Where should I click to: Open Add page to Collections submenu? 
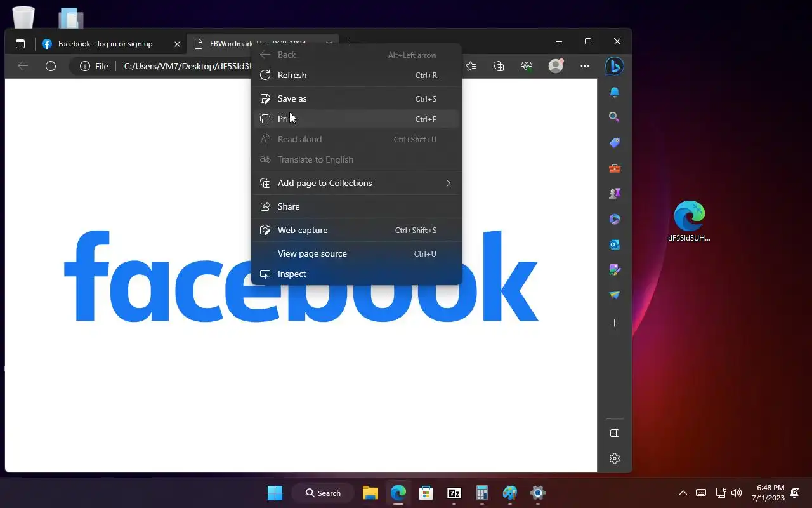coord(356,183)
